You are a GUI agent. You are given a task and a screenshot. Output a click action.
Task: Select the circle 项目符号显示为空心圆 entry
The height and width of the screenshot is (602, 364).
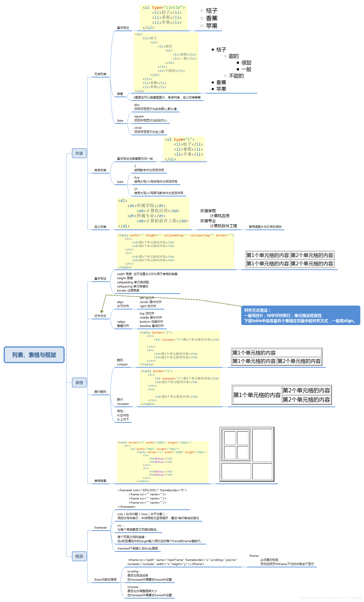149,130
